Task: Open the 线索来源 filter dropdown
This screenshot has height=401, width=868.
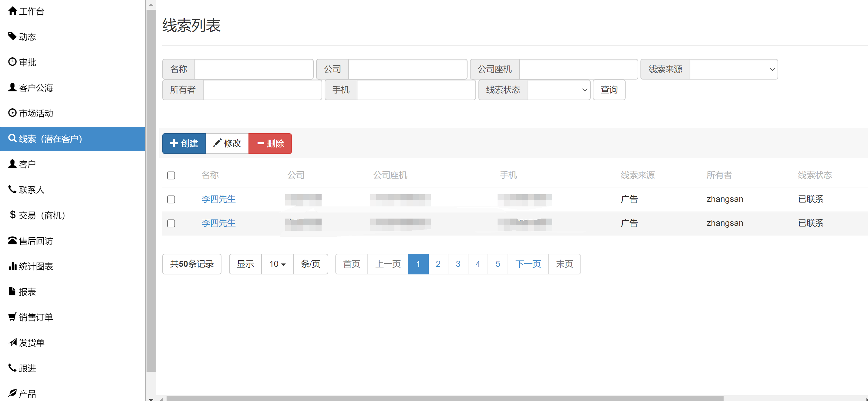Action: tap(734, 69)
